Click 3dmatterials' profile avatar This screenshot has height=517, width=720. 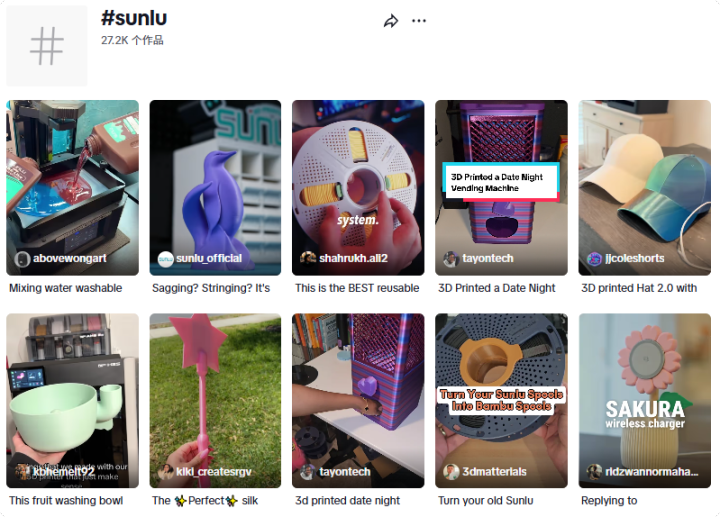click(x=451, y=472)
